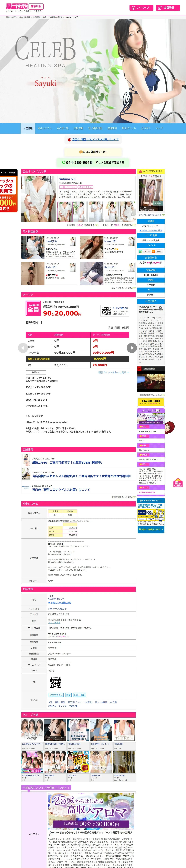Click 給与・待遇はコチラ button
This screenshot has height=868, width=186.
tap(151, 529)
